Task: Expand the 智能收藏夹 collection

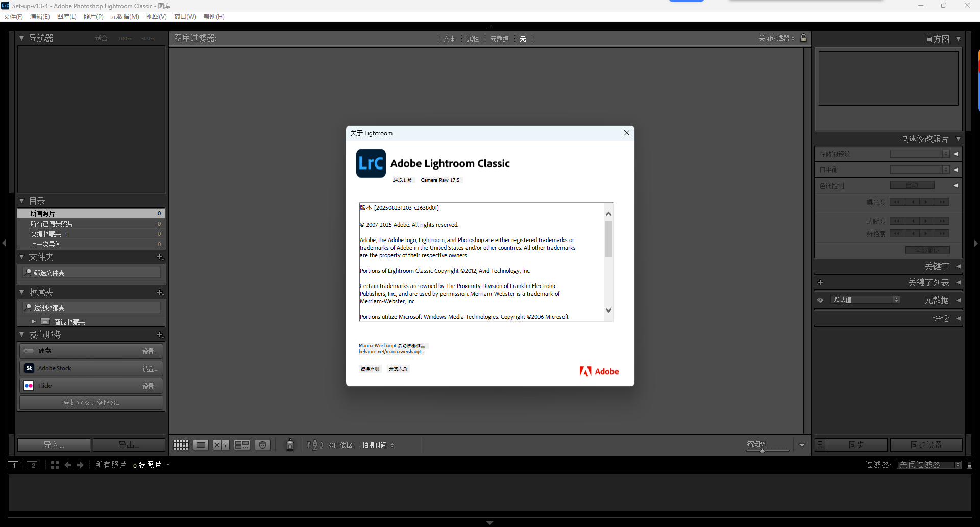Action: 34,321
